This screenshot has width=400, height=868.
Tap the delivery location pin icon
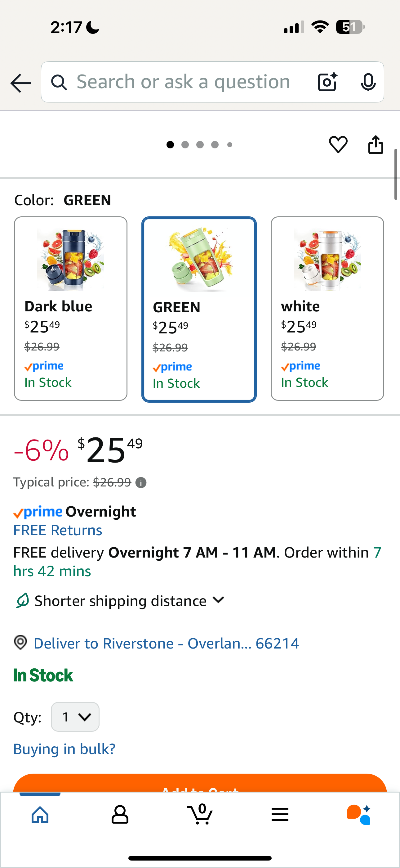tap(20, 642)
